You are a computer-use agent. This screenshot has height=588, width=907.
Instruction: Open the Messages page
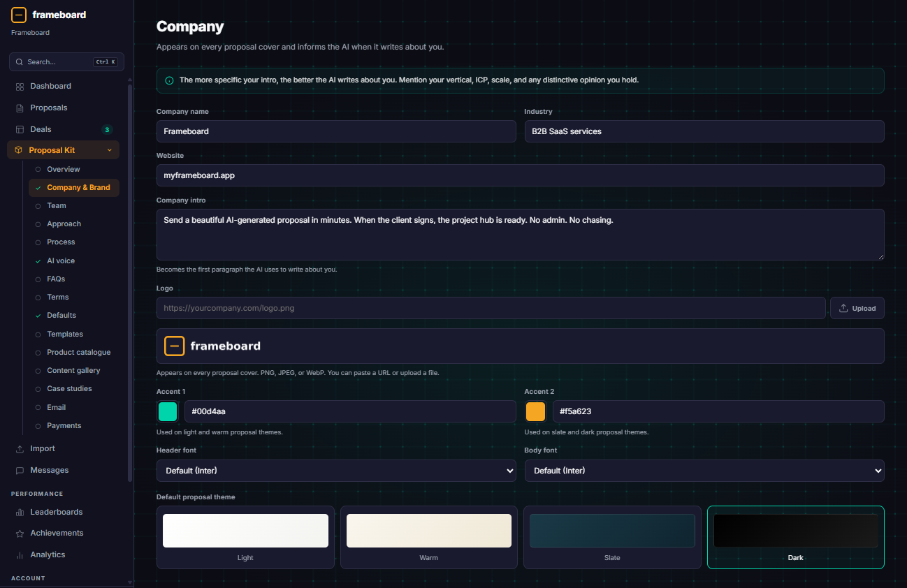[x=64, y=471]
